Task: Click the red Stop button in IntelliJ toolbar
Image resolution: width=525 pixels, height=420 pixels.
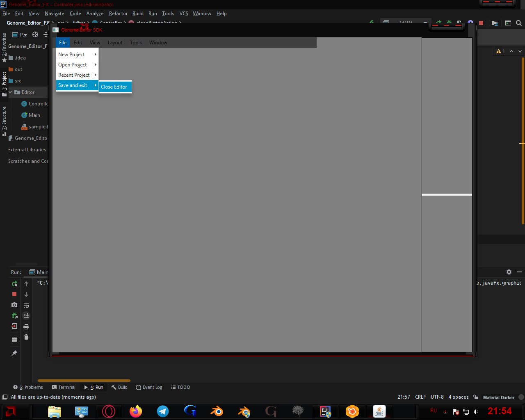Action: click(481, 23)
